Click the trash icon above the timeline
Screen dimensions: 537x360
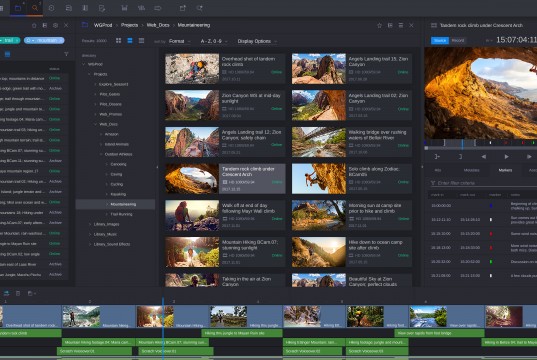(18, 294)
